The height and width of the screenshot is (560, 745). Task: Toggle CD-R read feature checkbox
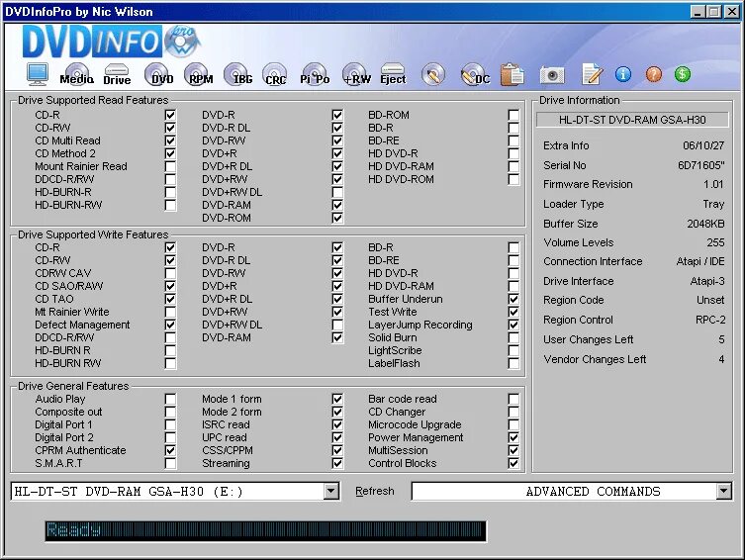click(170, 115)
